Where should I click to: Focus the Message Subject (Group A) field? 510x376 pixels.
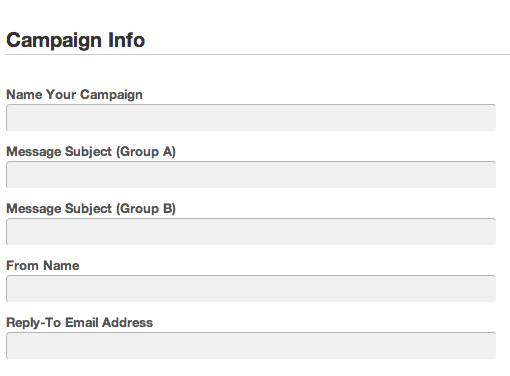click(251, 174)
